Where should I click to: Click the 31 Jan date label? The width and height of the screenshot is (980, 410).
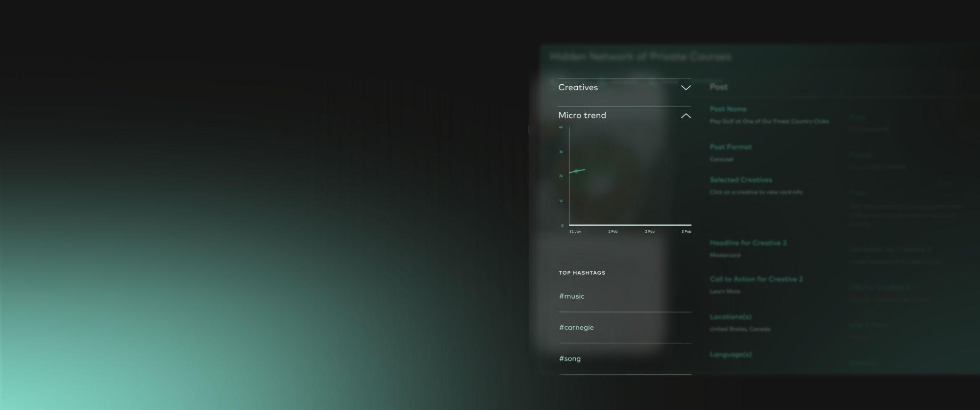pyautogui.click(x=575, y=231)
